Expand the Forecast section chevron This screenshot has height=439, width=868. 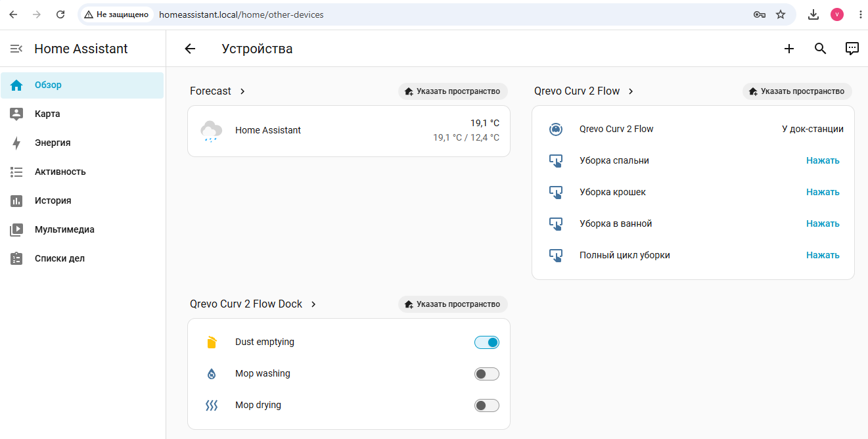pyautogui.click(x=242, y=91)
